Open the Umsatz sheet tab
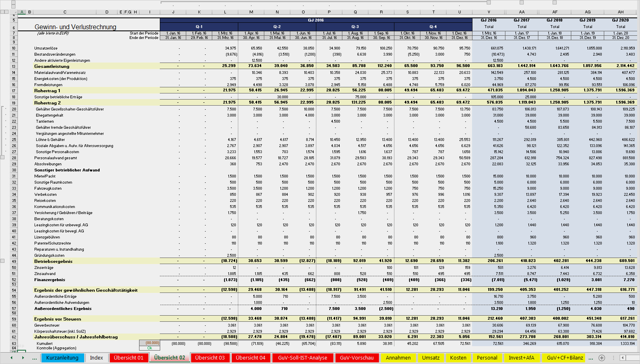 pyautogui.click(x=431, y=358)
